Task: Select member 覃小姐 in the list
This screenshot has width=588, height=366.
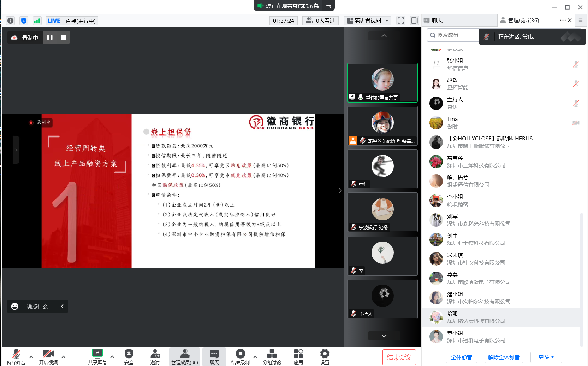Action: (x=501, y=337)
